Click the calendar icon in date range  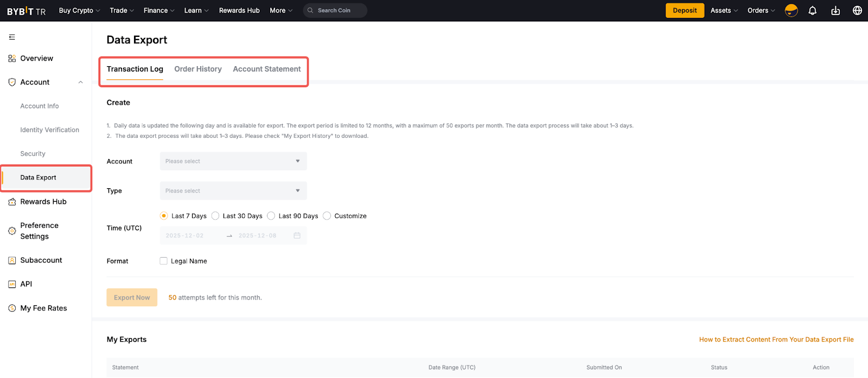297,235
